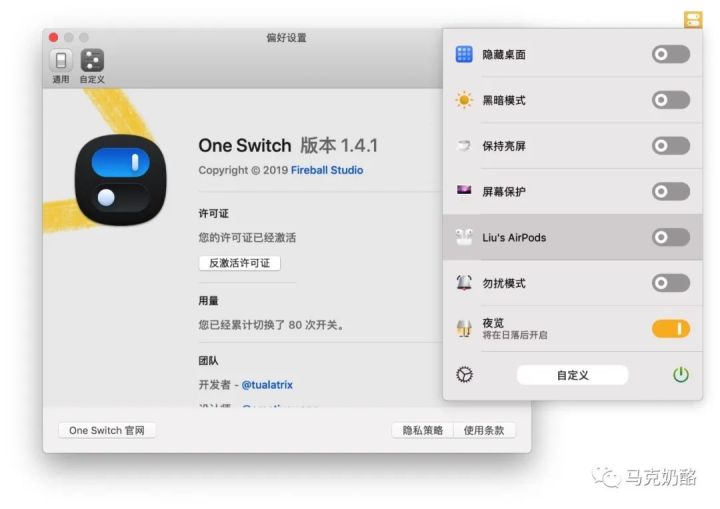Click the 自定义 button in the switch panel
Screen dimensions: 720x509
(x=573, y=375)
